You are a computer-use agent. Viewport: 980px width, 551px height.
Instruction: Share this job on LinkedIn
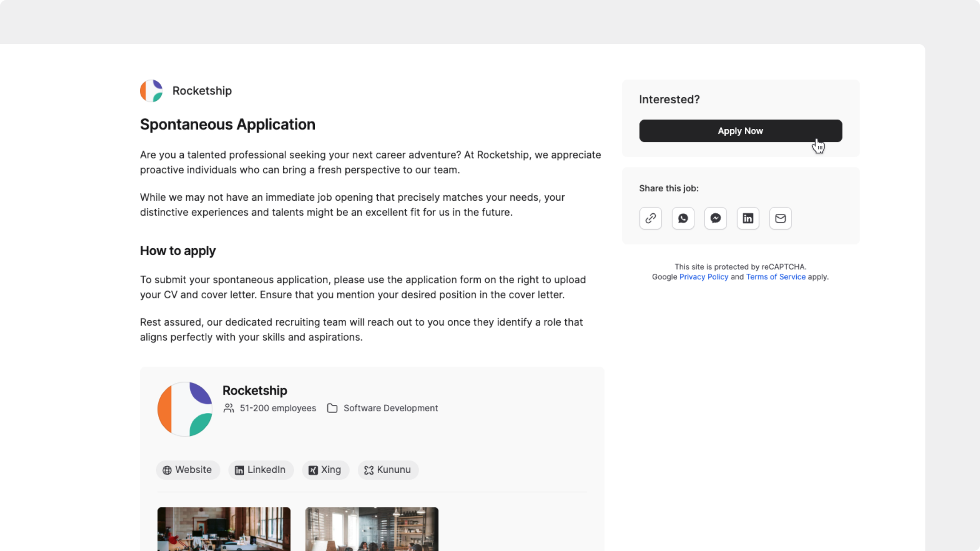tap(748, 219)
